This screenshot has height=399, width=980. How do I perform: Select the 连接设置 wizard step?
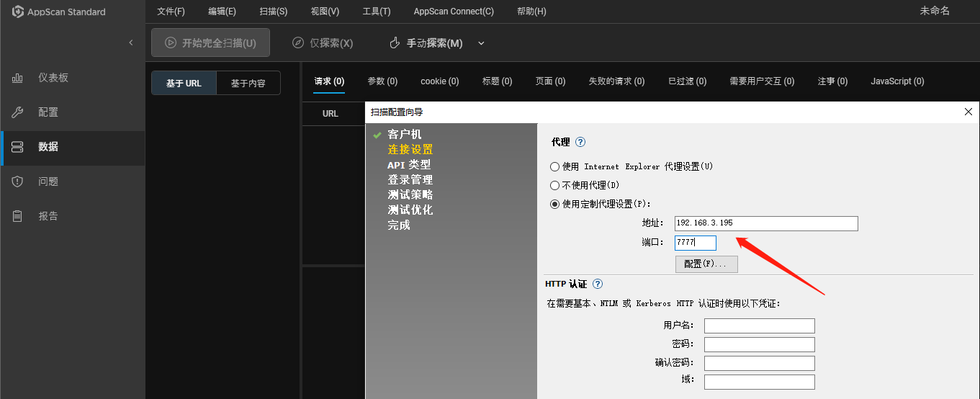410,150
